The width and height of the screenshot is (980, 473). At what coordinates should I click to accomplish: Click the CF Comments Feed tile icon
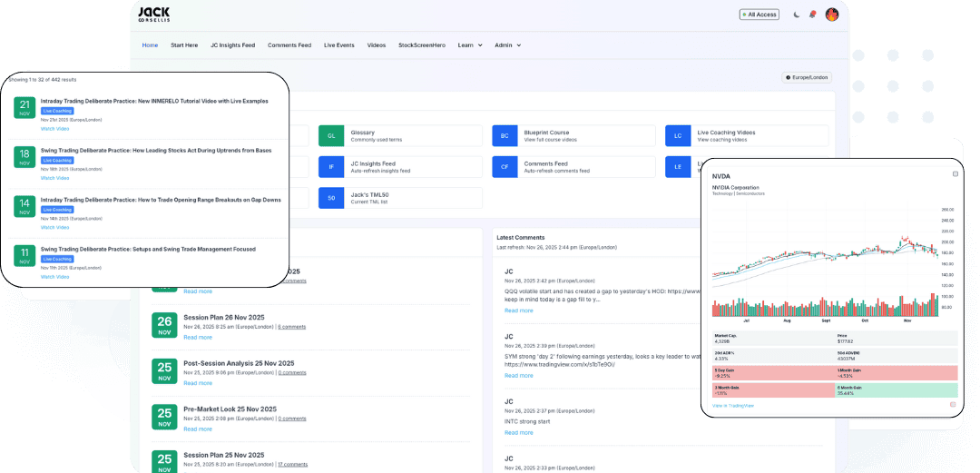(x=505, y=167)
